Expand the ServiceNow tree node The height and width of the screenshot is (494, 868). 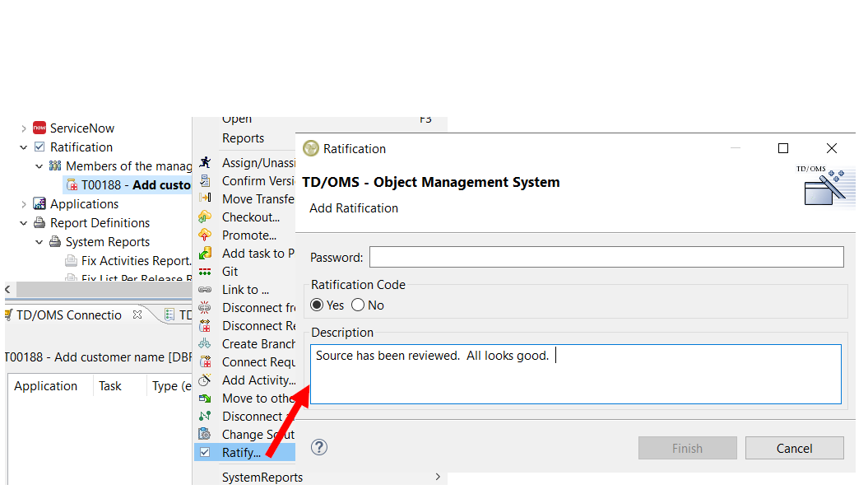coord(24,128)
